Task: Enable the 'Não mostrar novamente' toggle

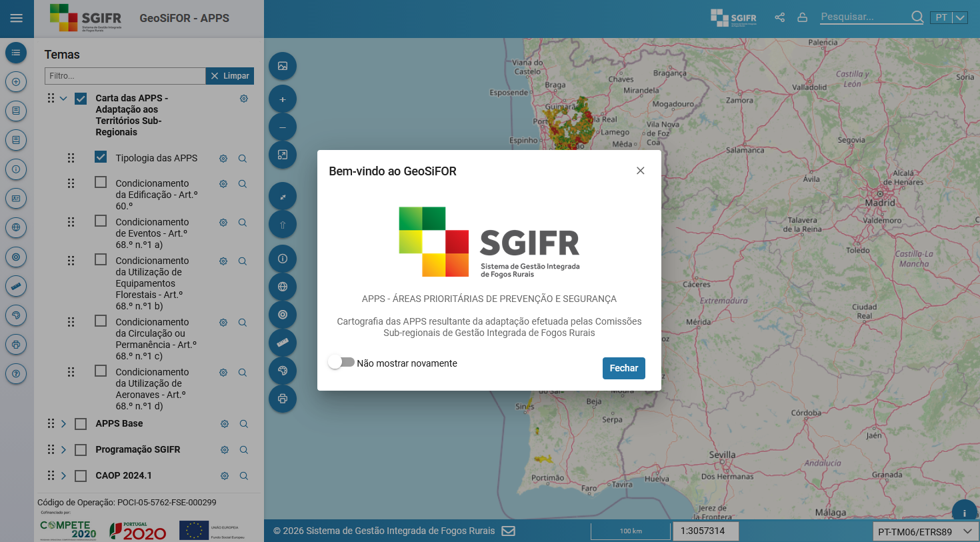Action: pos(341,361)
